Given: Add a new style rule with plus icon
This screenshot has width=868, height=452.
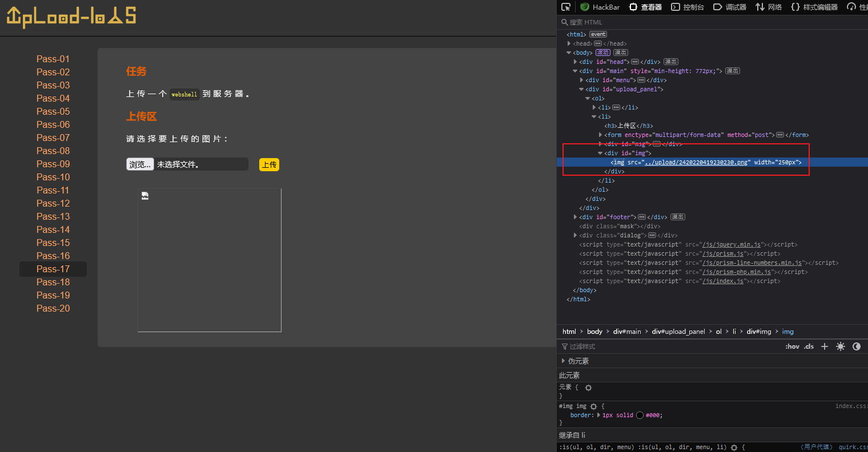Looking at the screenshot, I should (824, 346).
